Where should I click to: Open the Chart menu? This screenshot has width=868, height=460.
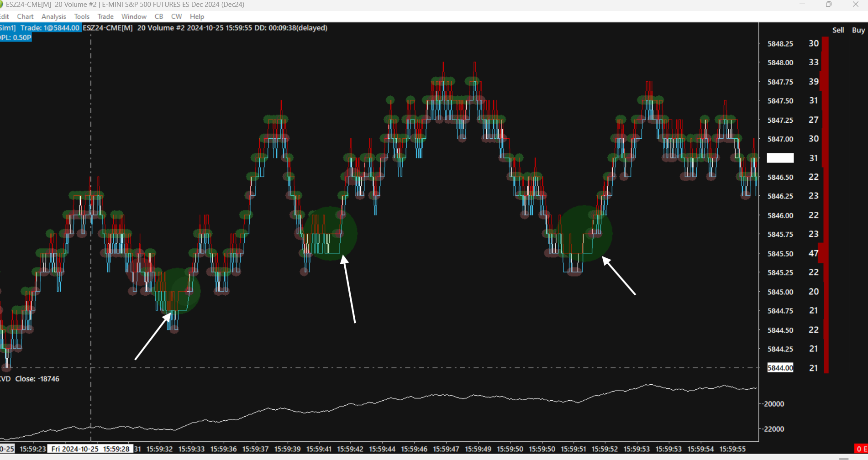(x=25, y=16)
